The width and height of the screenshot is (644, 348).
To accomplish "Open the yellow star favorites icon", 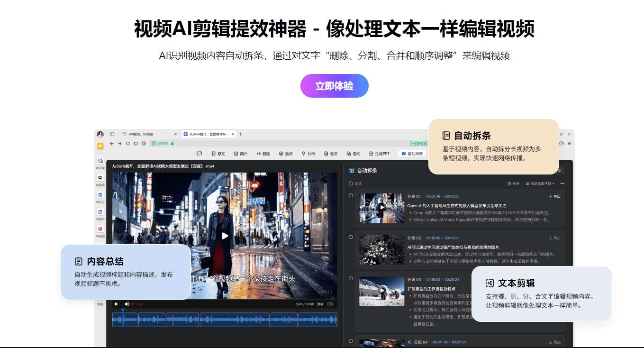I will click(100, 146).
